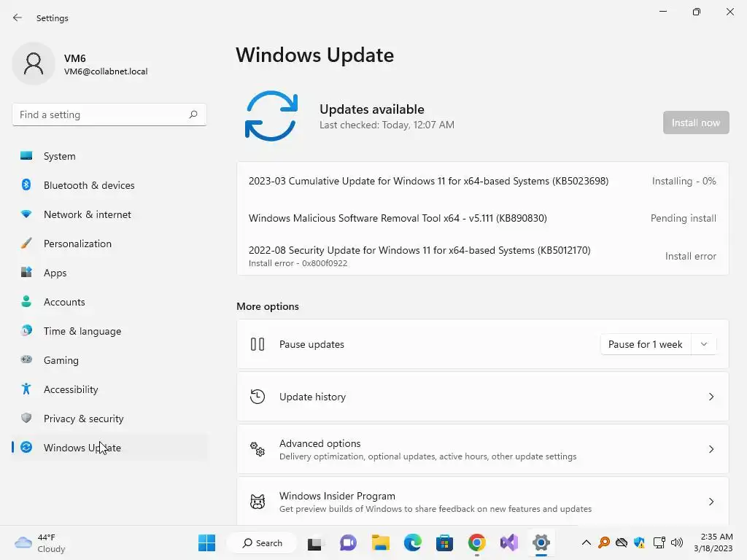747x560 pixels.
Task: Click the clock icon beside Update history
Action: click(x=258, y=397)
